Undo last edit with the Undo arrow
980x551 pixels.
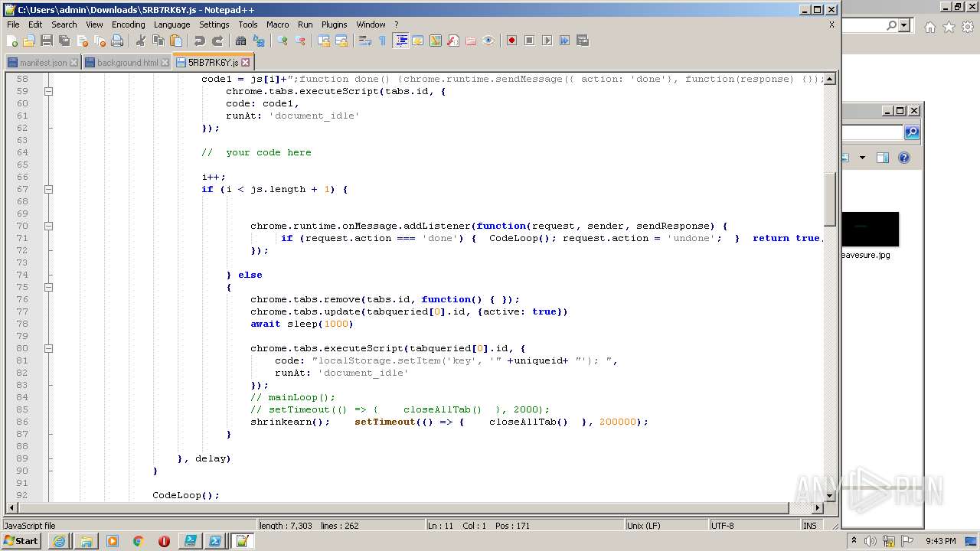pos(200,41)
